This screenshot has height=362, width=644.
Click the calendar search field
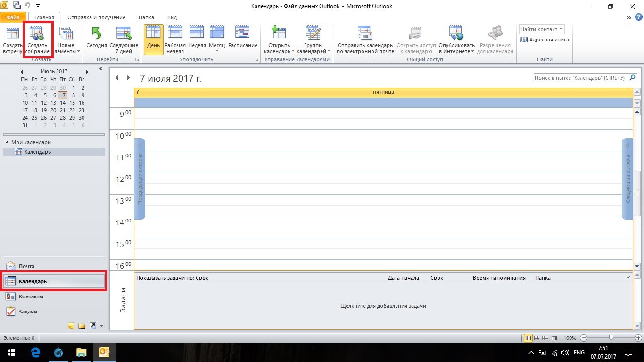point(581,78)
